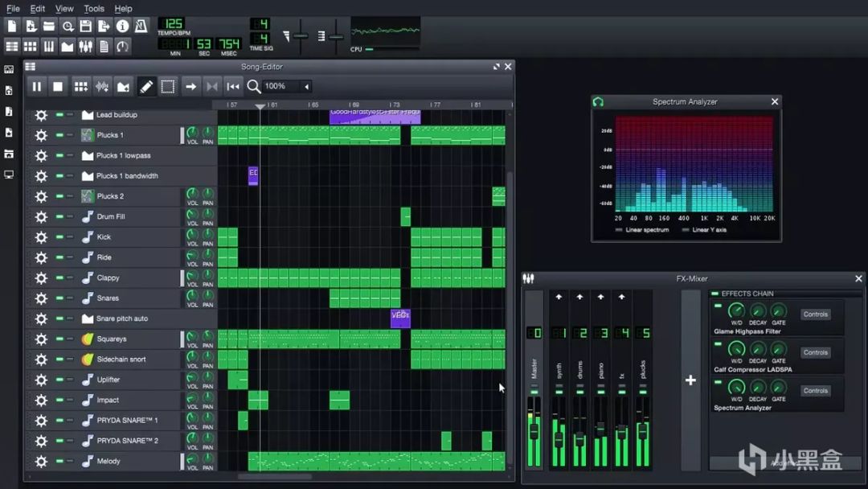Click the Melody track instrument icon
This screenshot has width=868, height=489.
click(88, 462)
